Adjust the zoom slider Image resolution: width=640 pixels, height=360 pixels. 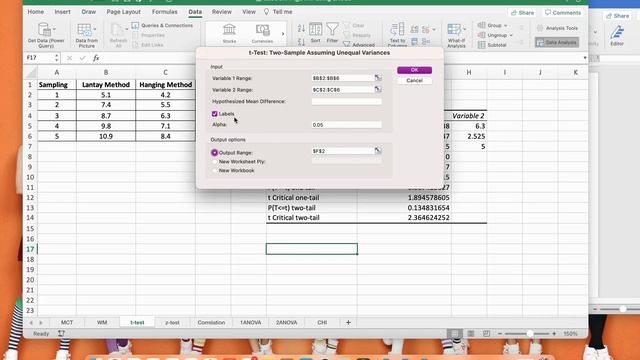coord(529,333)
